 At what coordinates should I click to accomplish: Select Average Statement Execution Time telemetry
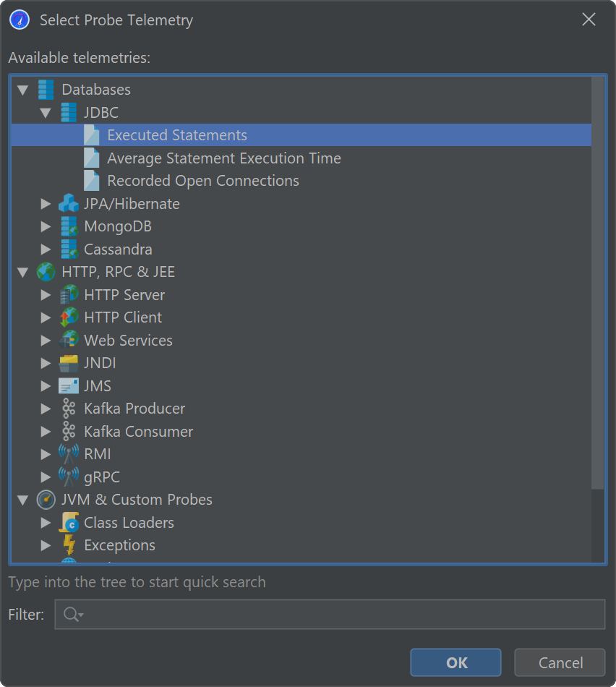click(223, 158)
